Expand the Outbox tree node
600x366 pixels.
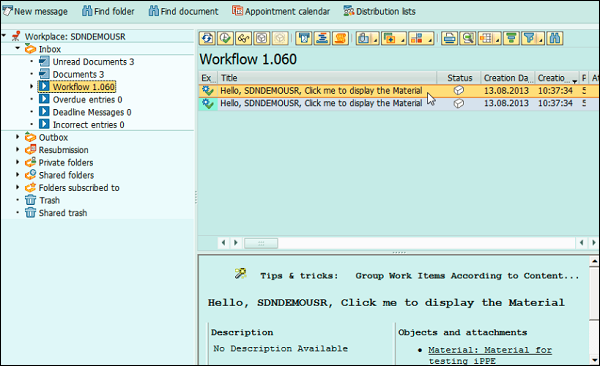[x=18, y=137]
